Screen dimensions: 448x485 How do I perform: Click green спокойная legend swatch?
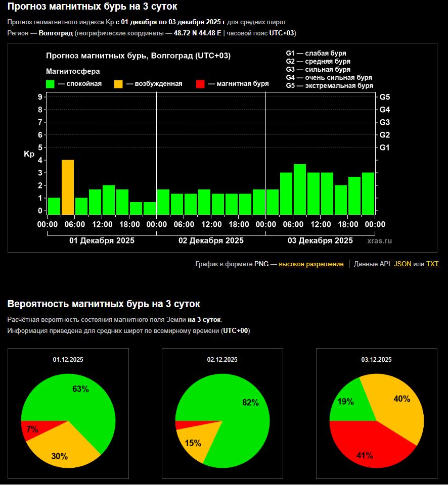tap(50, 84)
